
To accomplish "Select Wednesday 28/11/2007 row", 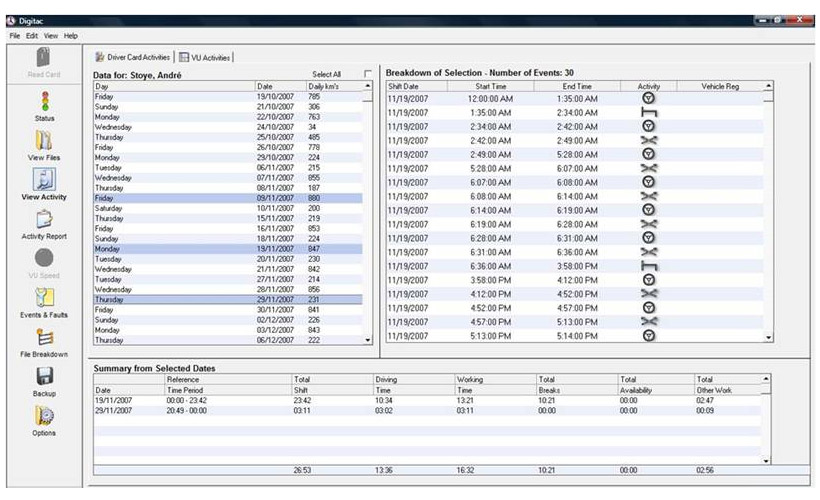I will point(228,289).
